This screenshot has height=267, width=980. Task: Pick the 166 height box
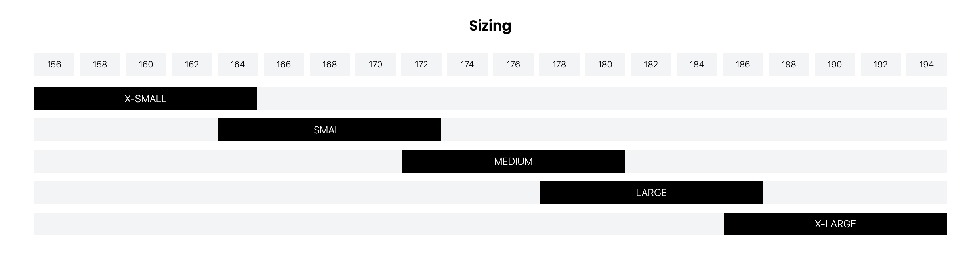coord(284,64)
